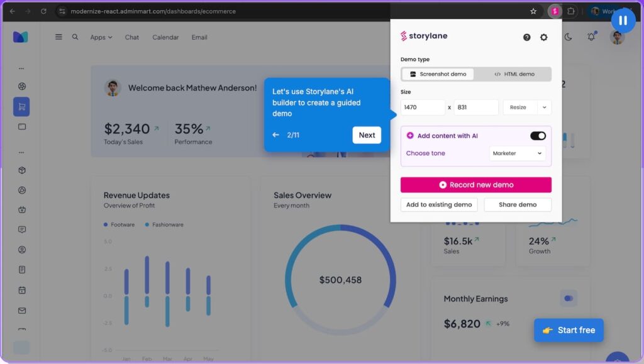This screenshot has width=644, height=364.
Task: Open Calendar from the top navigation
Action: (x=165, y=37)
